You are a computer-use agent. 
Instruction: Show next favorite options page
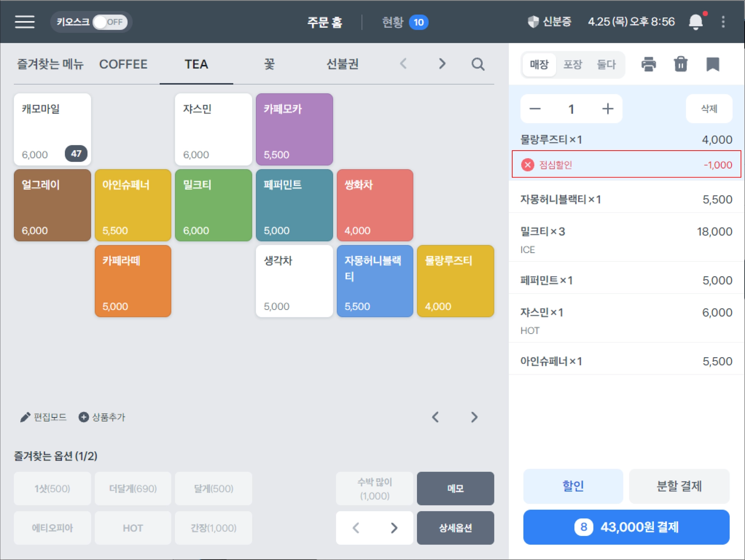(x=394, y=528)
